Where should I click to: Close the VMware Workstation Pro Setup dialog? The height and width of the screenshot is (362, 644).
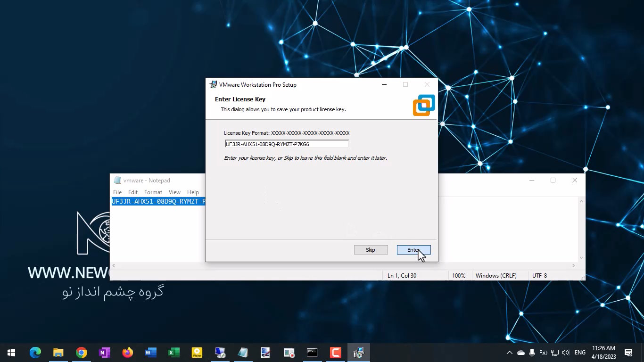coord(427,85)
